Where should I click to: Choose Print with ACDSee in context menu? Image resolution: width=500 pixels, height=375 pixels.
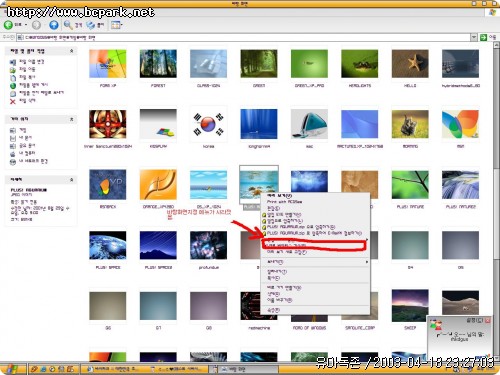[315, 202]
